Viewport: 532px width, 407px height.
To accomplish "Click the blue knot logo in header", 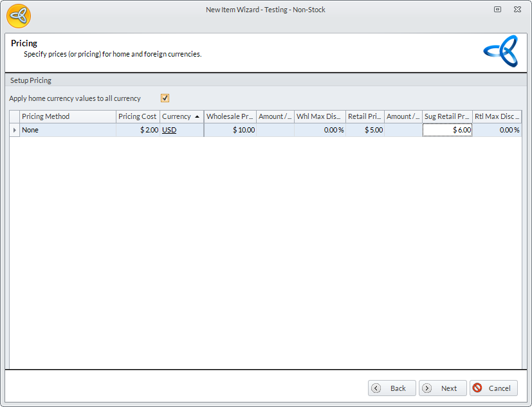I will tap(500, 51).
